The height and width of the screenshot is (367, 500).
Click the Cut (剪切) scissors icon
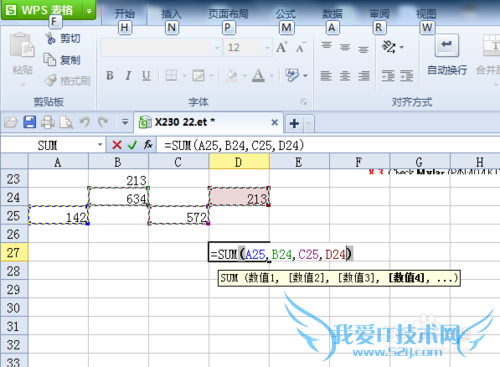click(50, 38)
